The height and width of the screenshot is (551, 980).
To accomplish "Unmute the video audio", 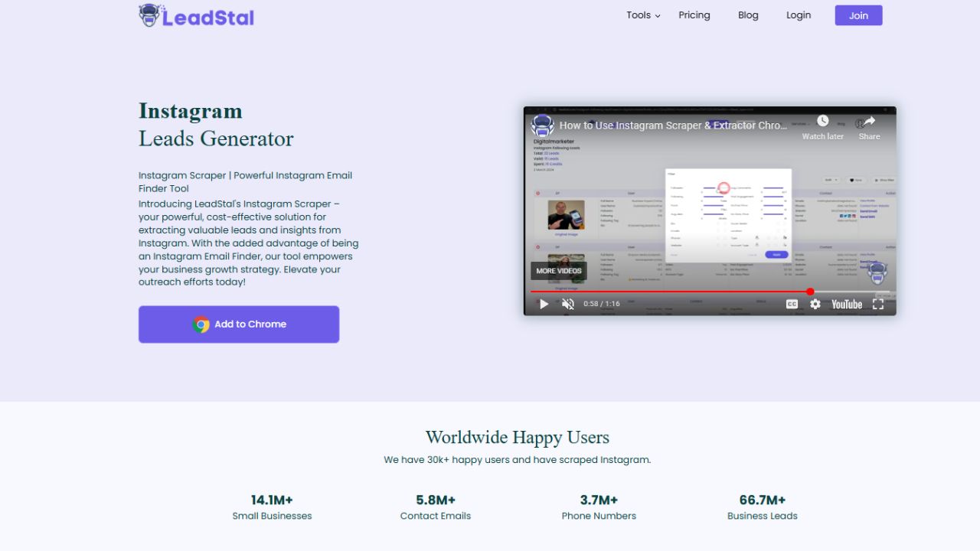I will (568, 304).
